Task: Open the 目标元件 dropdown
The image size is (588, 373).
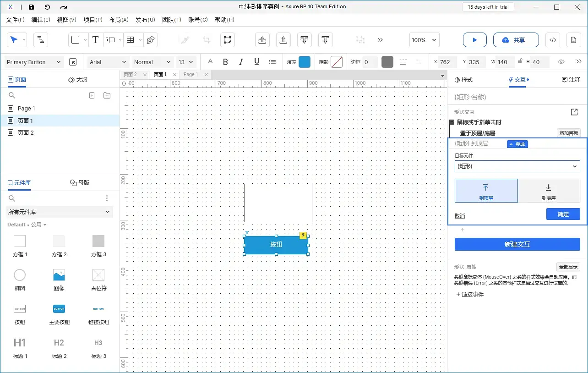Action: [x=517, y=166]
